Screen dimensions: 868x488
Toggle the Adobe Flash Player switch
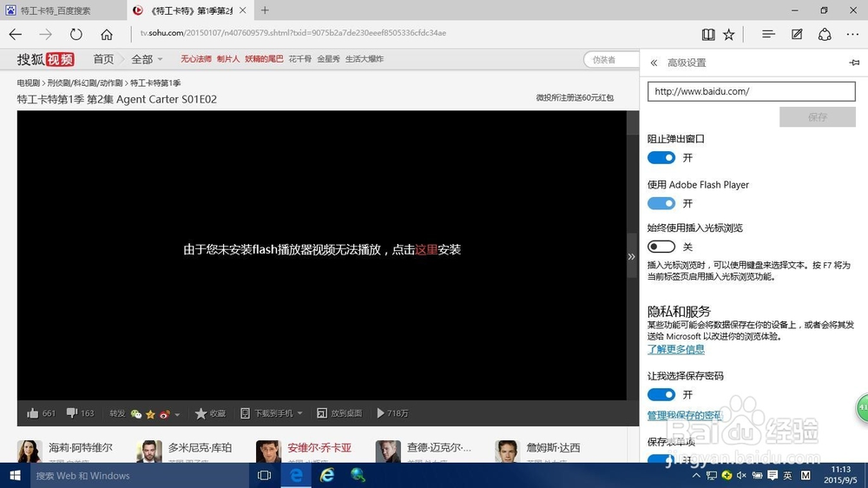[661, 203]
